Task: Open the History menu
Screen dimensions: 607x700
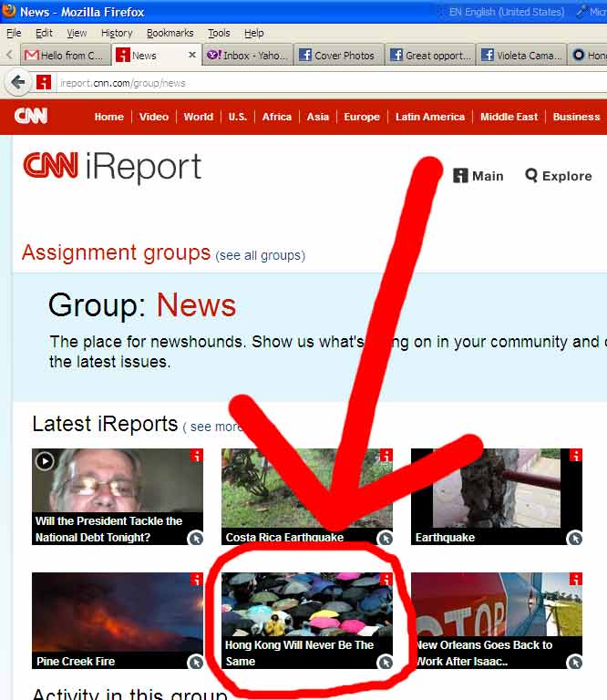Action: pos(117,33)
